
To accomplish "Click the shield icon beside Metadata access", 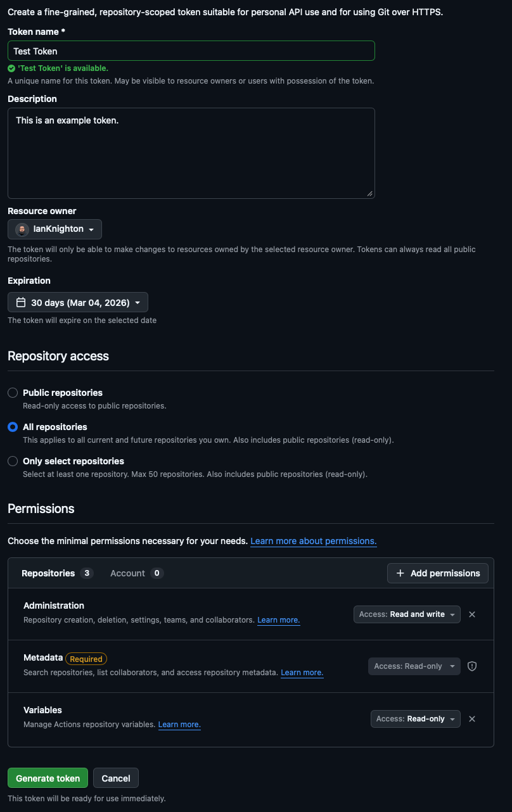I will [x=472, y=666].
